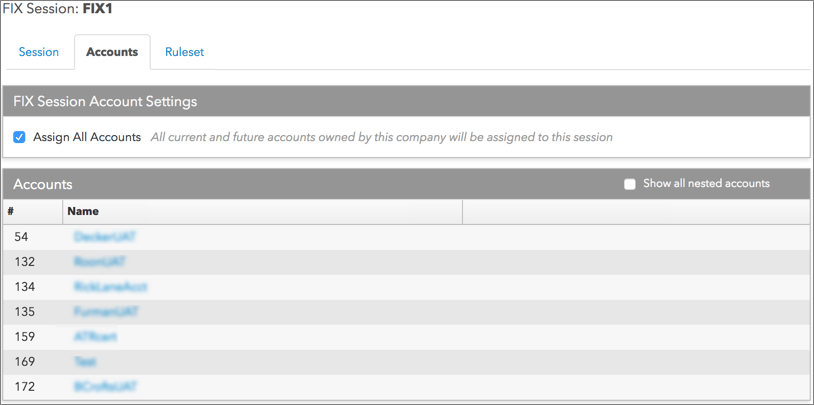Open the account link in row 134
This screenshot has width=814, height=405.
tap(111, 287)
